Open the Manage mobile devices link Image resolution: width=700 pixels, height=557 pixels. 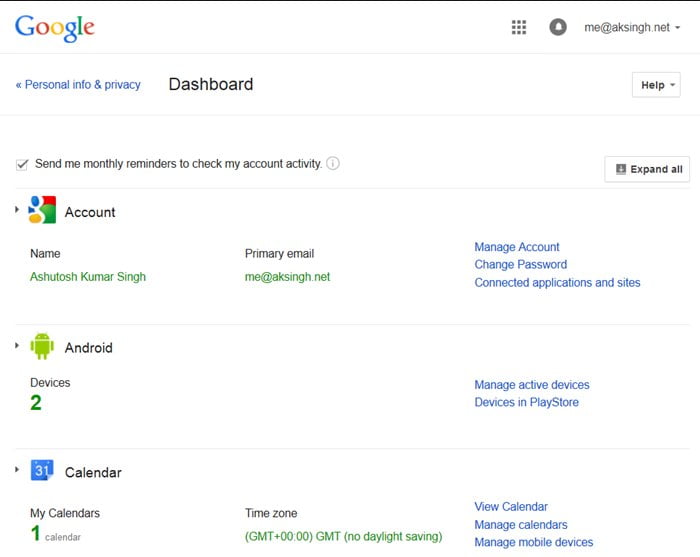click(533, 542)
